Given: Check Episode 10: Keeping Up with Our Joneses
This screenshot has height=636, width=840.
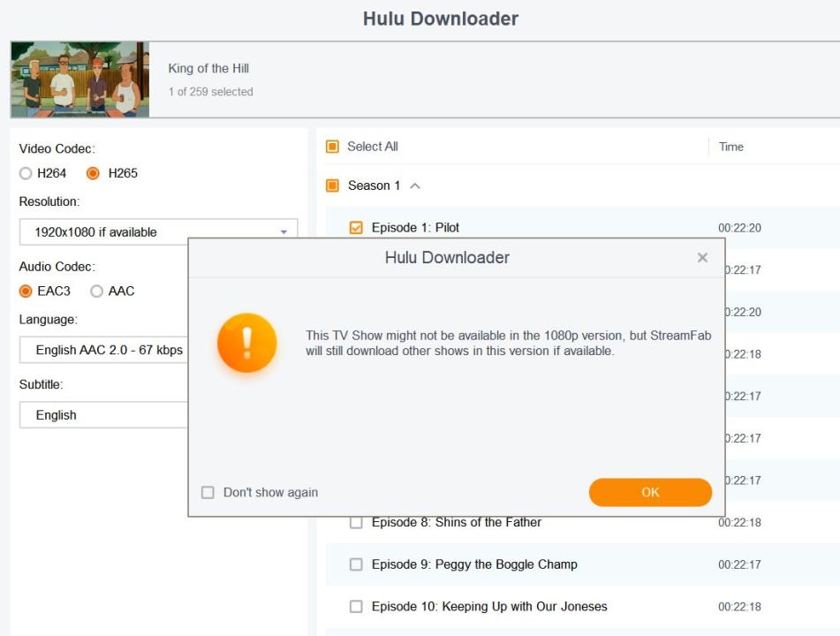Looking at the screenshot, I should point(356,607).
